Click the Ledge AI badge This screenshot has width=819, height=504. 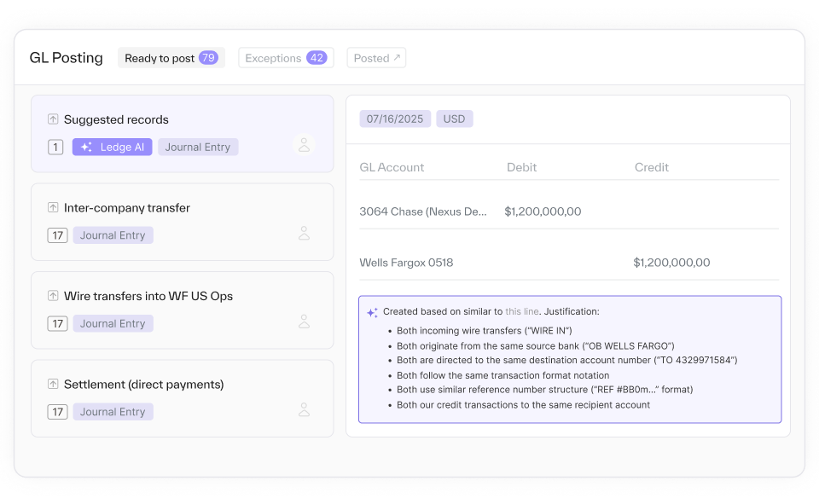pyautogui.click(x=113, y=147)
